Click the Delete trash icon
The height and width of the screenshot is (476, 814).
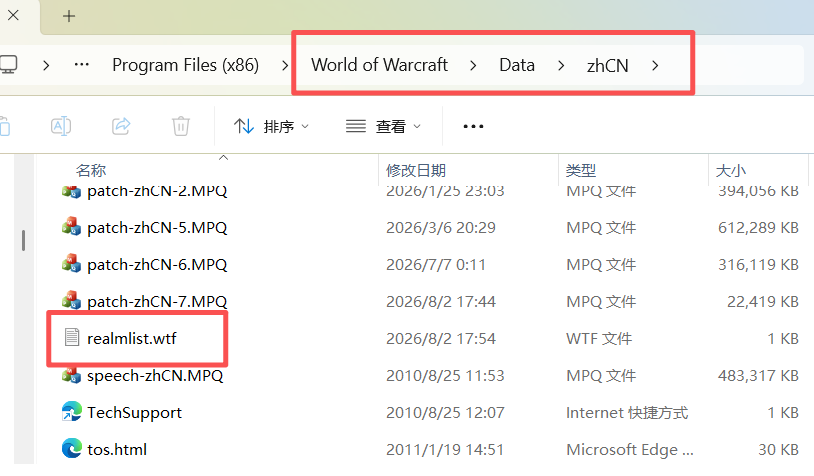coord(181,126)
